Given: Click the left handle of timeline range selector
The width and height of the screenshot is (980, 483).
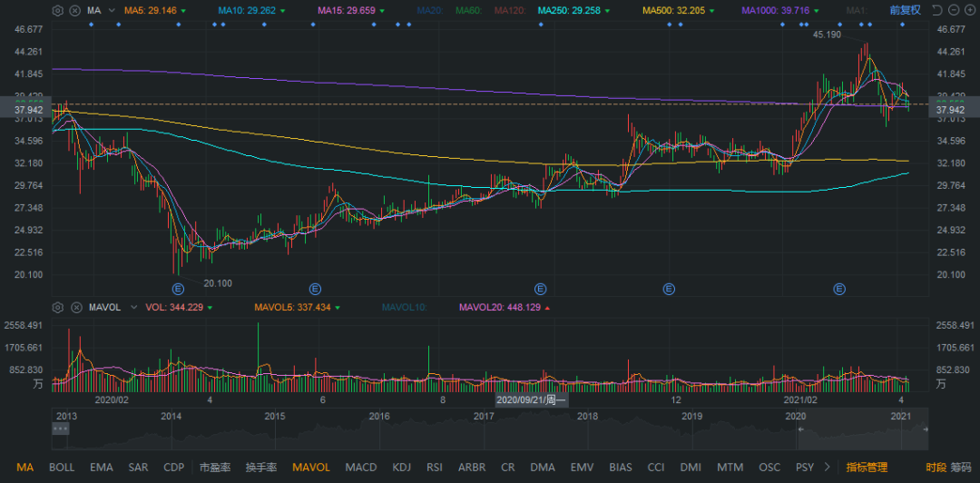Looking at the screenshot, I should coord(800,429).
